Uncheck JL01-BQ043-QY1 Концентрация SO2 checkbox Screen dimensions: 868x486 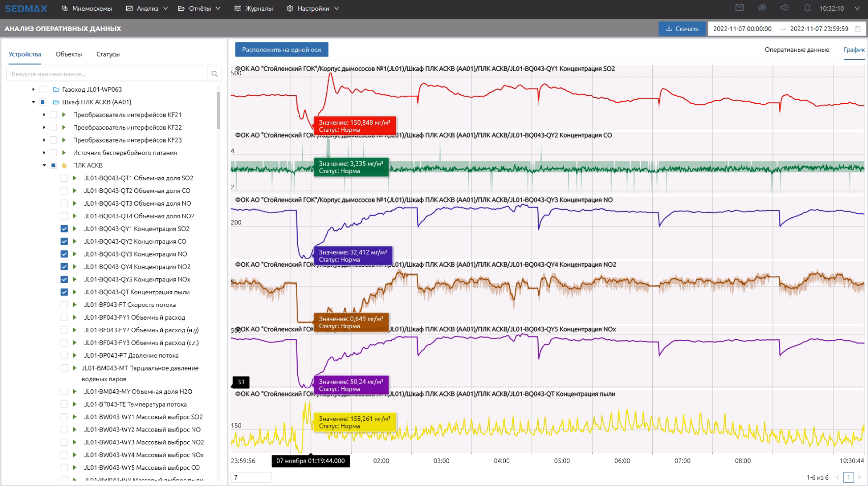pos(64,229)
